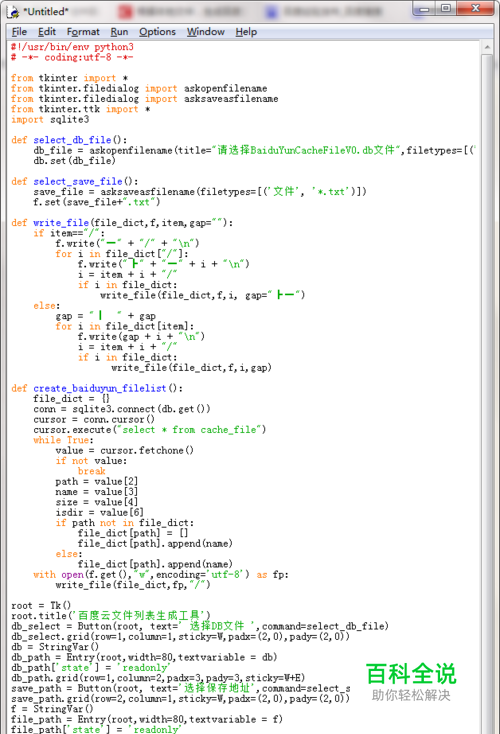Click 'size = value[4]' line
Screen dimensions: 500x734
click(97, 502)
